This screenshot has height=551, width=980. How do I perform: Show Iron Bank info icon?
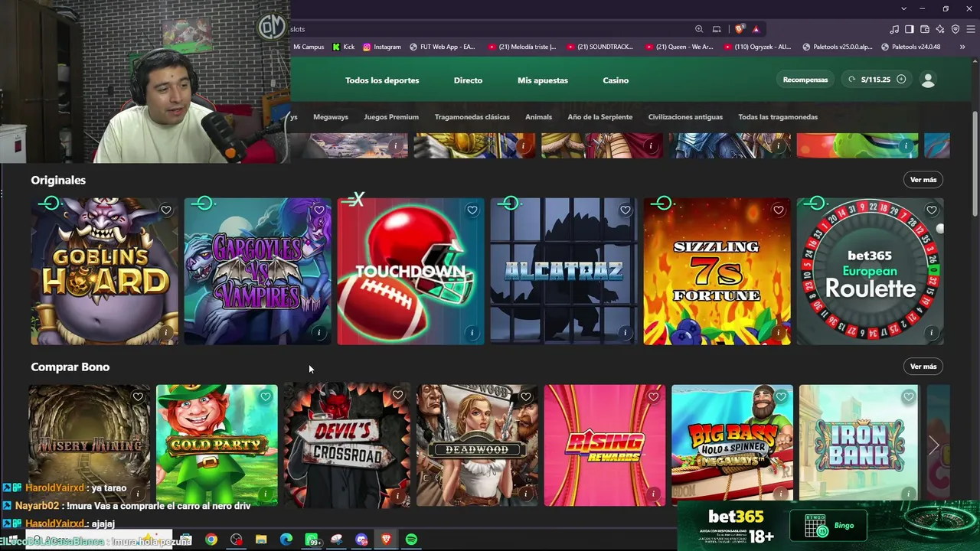pyautogui.click(x=909, y=494)
